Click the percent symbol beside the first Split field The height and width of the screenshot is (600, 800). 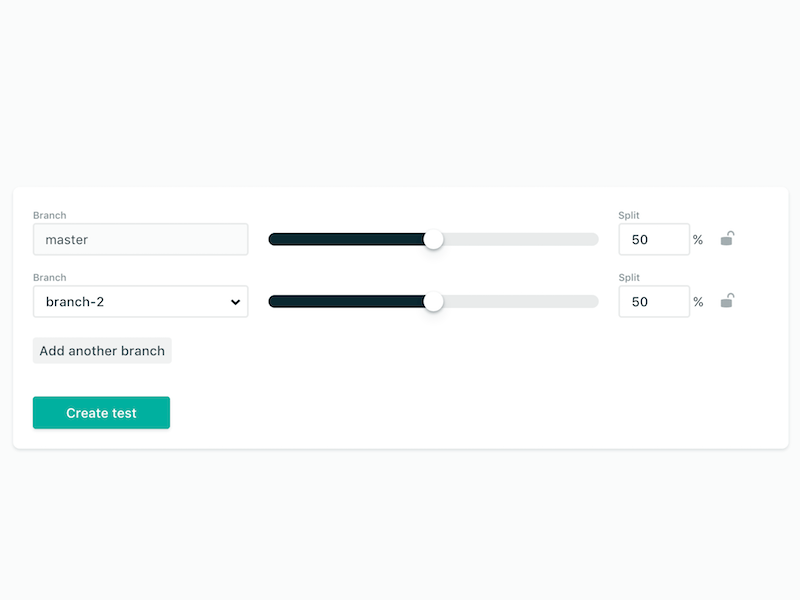coord(698,240)
